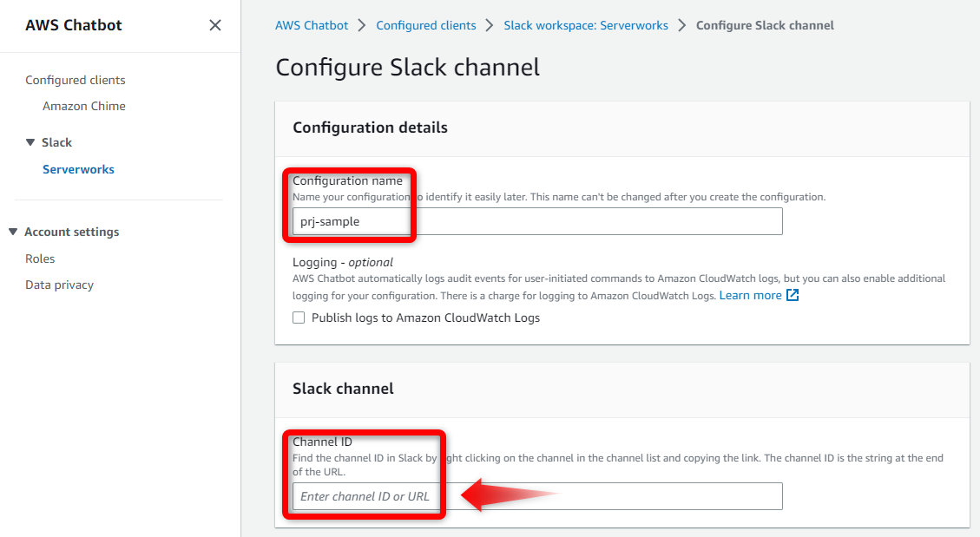
Task: Open the Learn more logging link
Action: coord(750,295)
